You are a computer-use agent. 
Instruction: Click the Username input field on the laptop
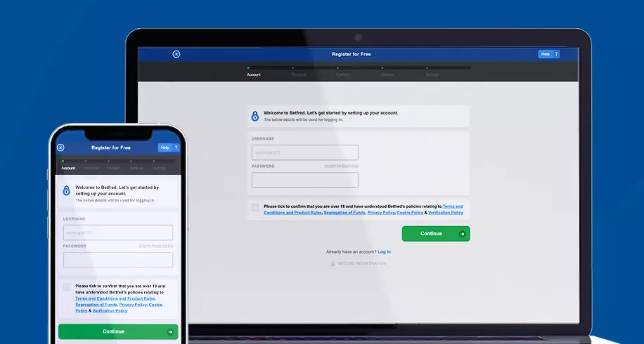click(x=305, y=152)
